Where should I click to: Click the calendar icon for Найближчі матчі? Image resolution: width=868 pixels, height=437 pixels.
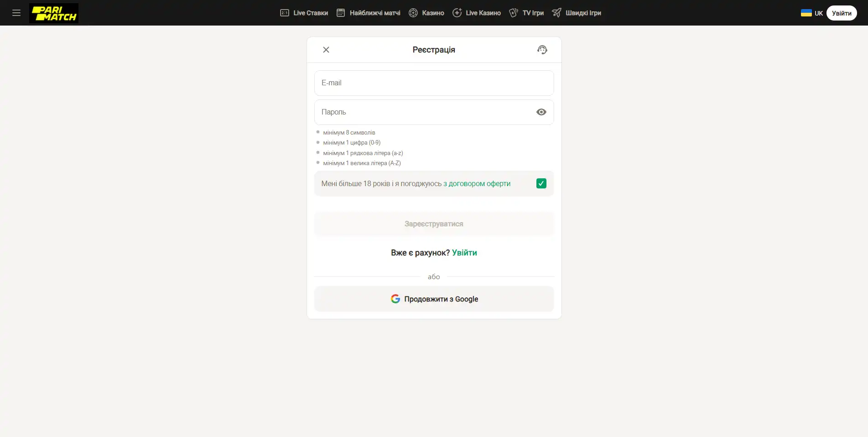click(341, 13)
